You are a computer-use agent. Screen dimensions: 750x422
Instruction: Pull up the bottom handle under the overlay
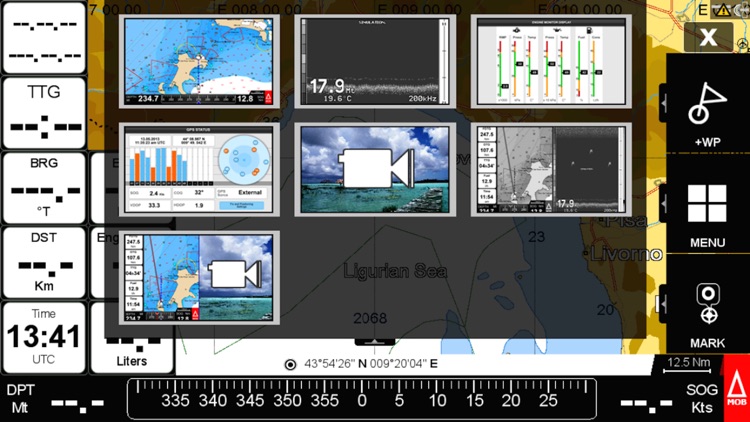(x=375, y=342)
